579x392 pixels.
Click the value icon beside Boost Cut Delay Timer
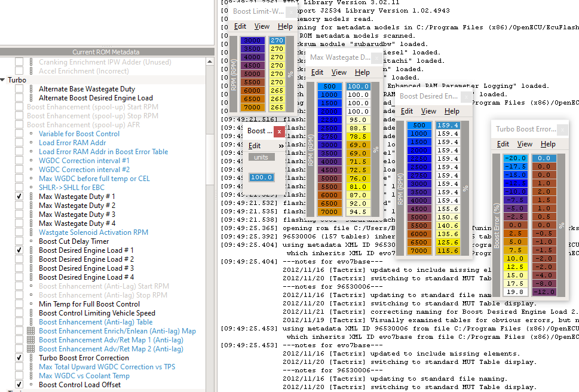tap(31, 241)
